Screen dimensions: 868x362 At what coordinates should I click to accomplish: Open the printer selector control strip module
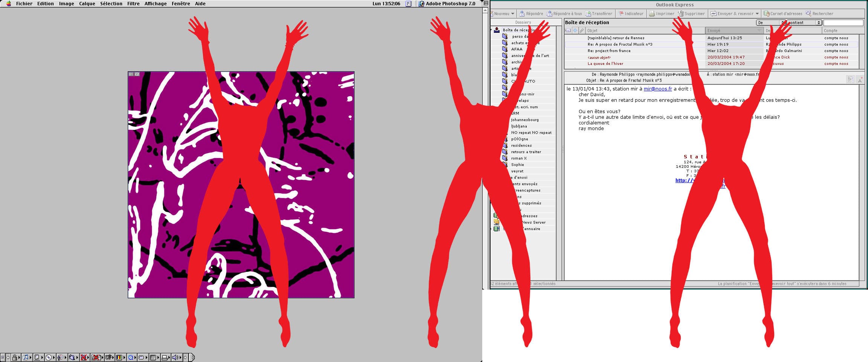166,357
